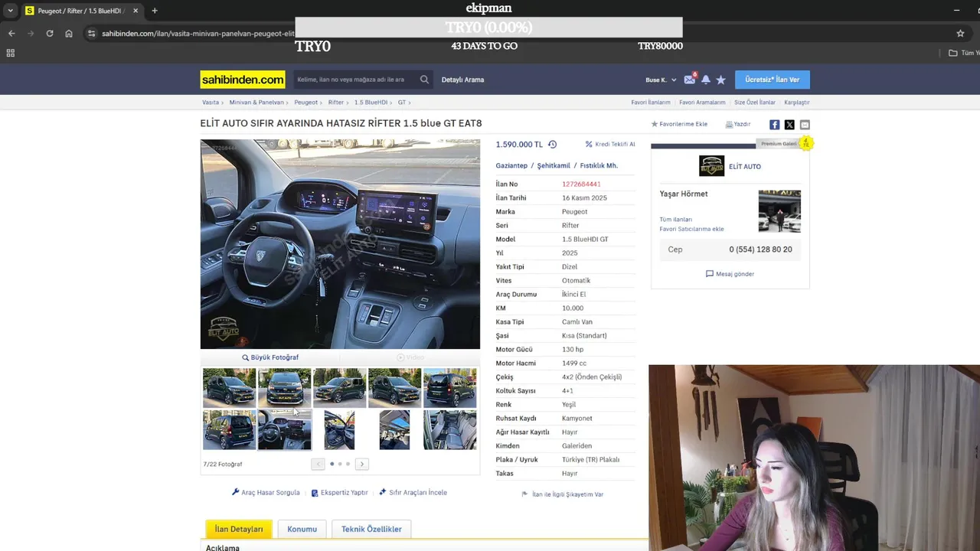Click Peugeot breadcrumb
This screenshot has height=551, width=980.
click(305, 102)
